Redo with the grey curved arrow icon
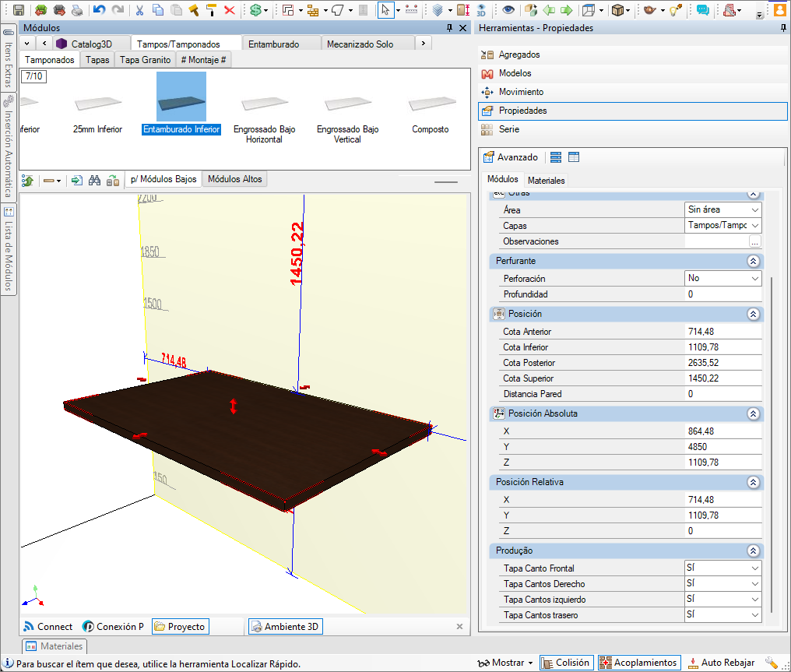Viewport: 791px width, 672px height. (x=118, y=10)
